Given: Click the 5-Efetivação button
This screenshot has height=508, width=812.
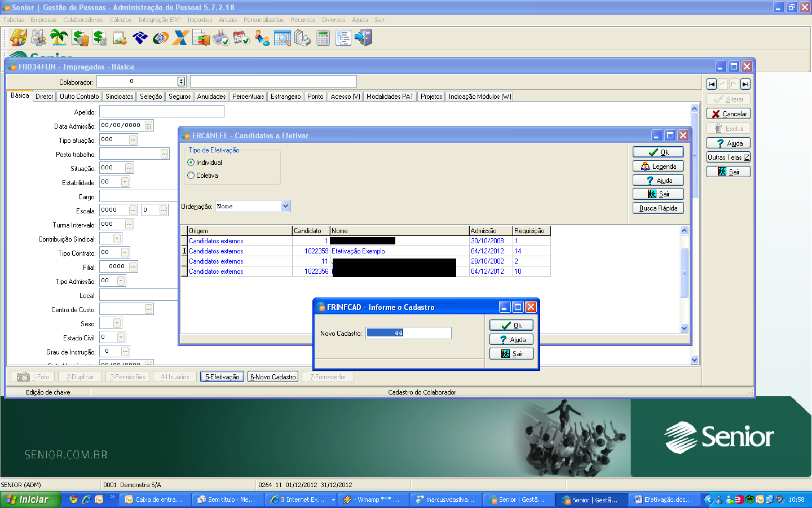Looking at the screenshot, I should click(x=222, y=376).
